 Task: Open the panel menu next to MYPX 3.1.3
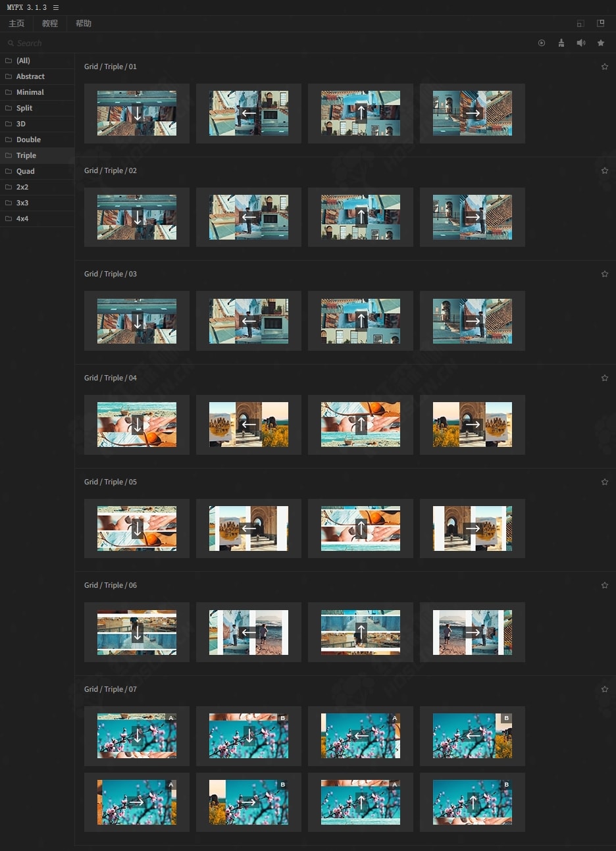coord(56,7)
